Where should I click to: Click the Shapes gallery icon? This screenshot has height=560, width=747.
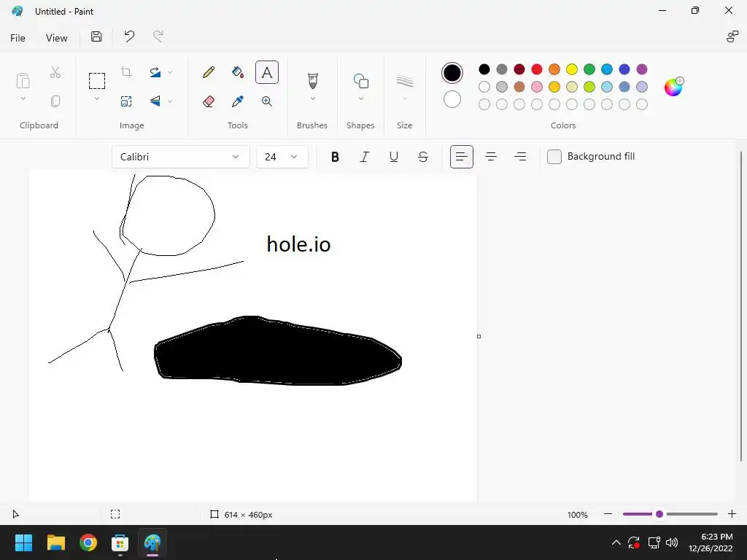[360, 81]
